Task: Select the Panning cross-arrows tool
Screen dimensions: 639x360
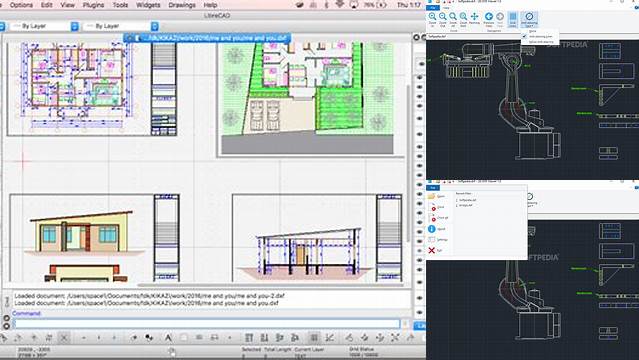Action: point(474,16)
